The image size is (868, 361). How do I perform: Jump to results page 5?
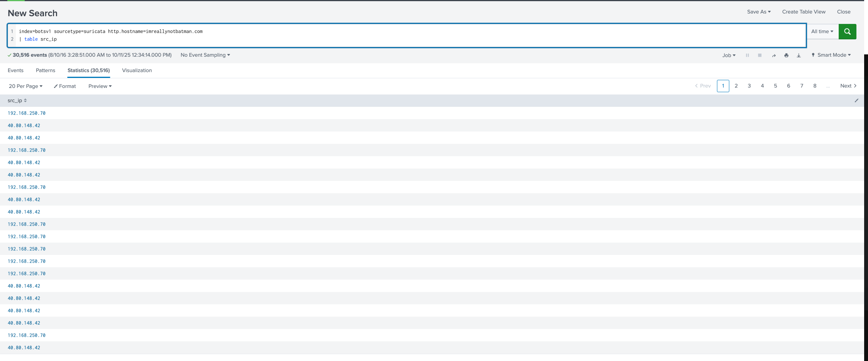click(775, 86)
